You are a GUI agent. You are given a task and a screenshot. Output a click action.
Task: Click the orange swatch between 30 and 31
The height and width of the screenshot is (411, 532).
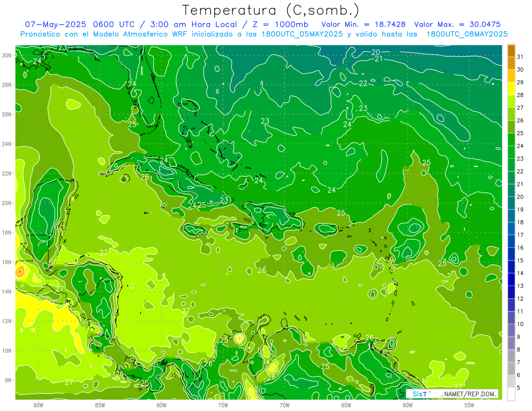(511, 63)
